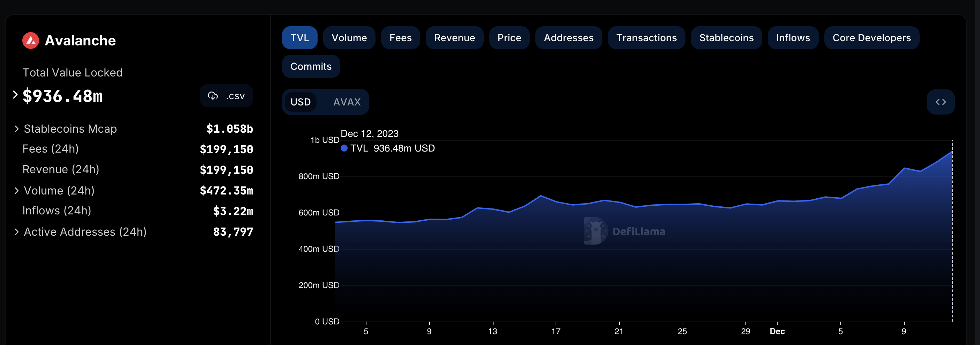This screenshot has width=980, height=345.
Task: Click the 13 tick on the x-axis
Action: coord(493,331)
